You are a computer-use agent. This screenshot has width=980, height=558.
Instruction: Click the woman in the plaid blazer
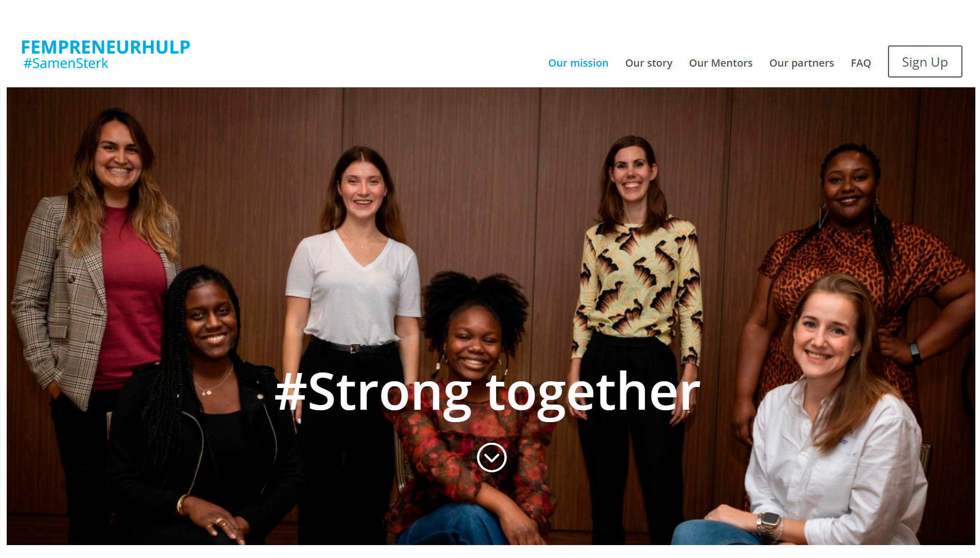pyautogui.click(x=96, y=269)
